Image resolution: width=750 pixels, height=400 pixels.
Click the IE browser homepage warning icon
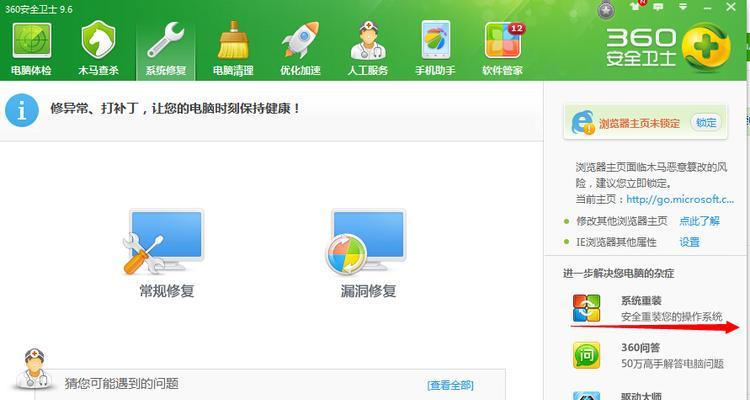click(x=583, y=122)
